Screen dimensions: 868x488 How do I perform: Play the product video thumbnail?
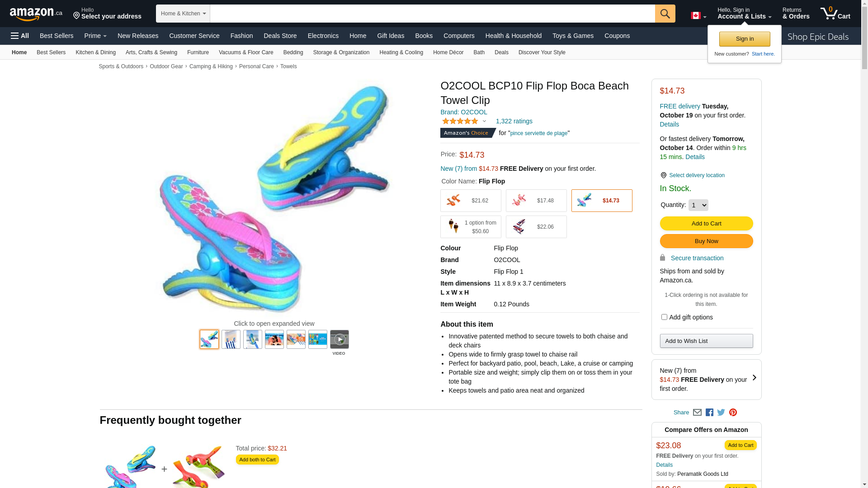tap(339, 339)
